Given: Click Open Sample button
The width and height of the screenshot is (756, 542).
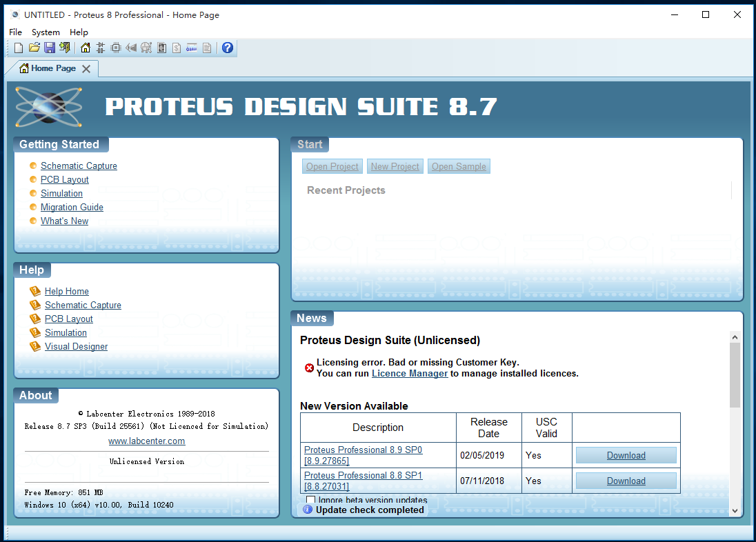Looking at the screenshot, I should point(459,166).
